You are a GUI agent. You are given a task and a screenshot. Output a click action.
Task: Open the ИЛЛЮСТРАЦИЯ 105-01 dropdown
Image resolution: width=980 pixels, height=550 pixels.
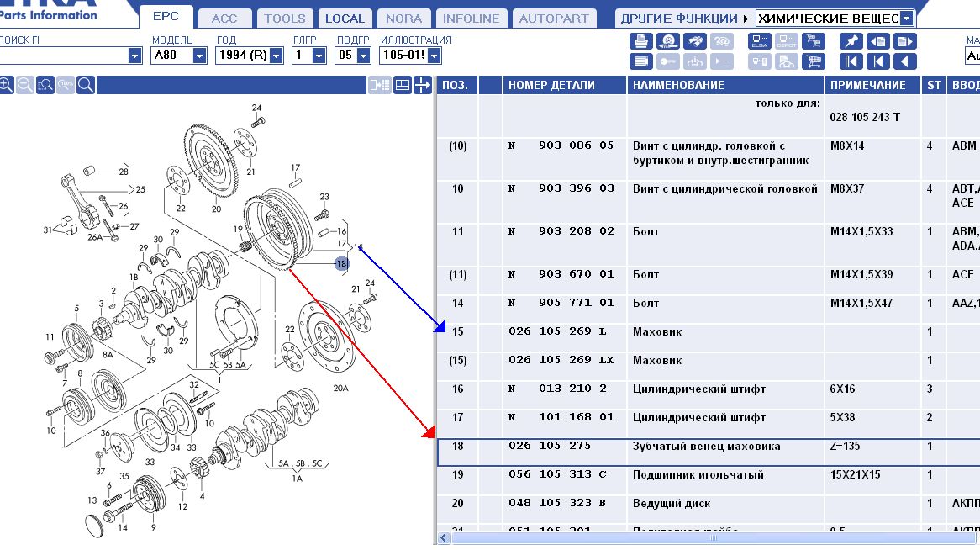coord(434,56)
